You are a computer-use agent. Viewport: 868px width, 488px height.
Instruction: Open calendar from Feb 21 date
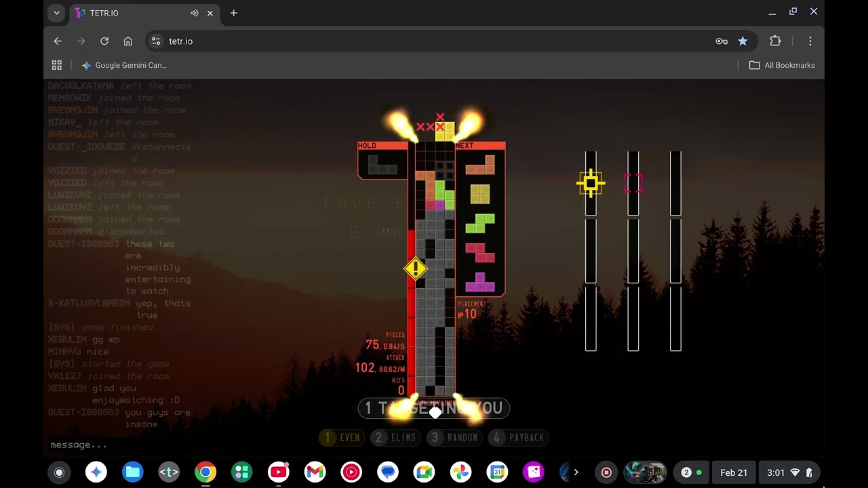733,472
